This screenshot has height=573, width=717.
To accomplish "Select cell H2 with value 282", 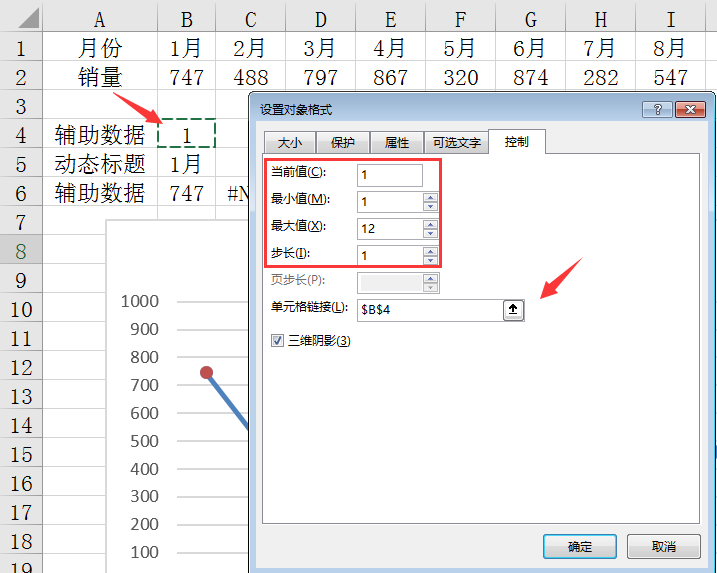I will coord(600,76).
